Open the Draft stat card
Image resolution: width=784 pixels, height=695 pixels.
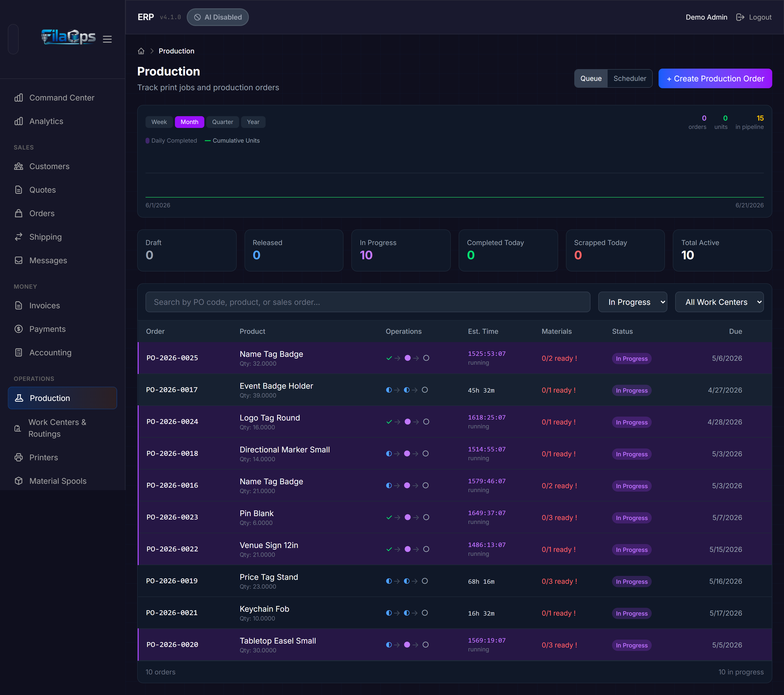pyautogui.click(x=187, y=251)
